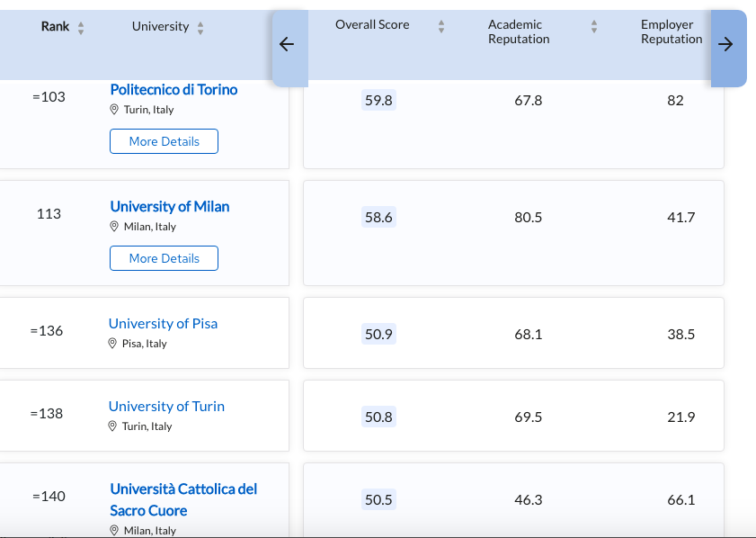The width and height of the screenshot is (756, 538).
Task: Open More Details for University of Milan
Action: click(x=164, y=258)
